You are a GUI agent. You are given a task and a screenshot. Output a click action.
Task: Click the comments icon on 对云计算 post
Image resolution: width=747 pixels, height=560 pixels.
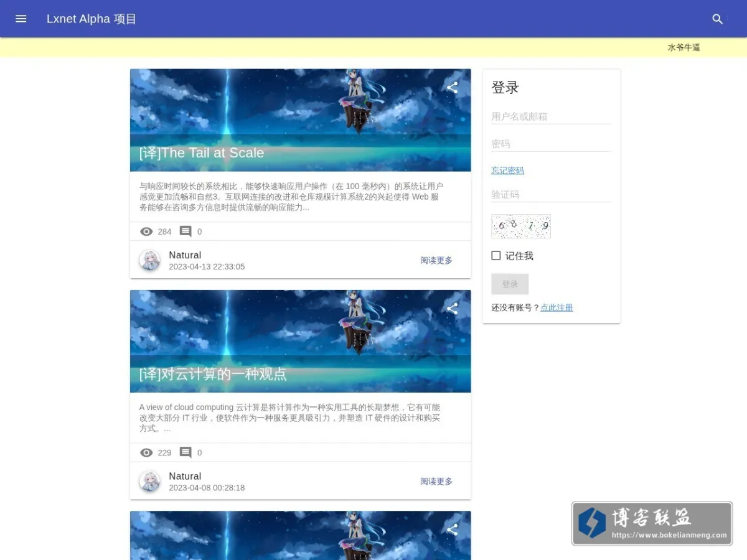(x=186, y=452)
